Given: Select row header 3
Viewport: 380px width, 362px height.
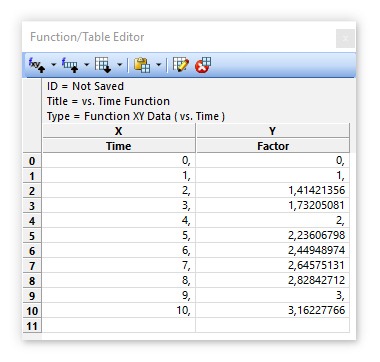Looking at the screenshot, I should tap(32, 206).
